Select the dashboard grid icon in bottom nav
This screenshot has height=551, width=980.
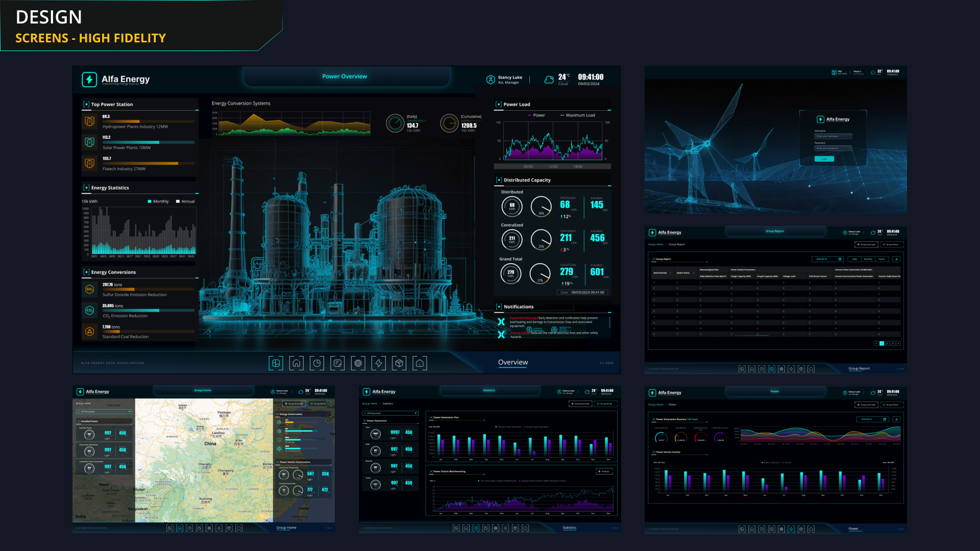(276, 363)
